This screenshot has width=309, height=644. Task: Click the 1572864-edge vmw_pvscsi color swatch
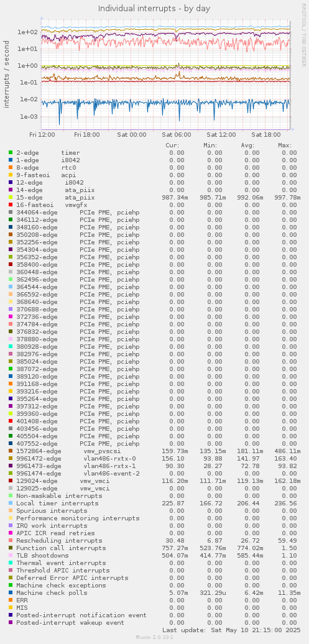[x=11, y=451]
